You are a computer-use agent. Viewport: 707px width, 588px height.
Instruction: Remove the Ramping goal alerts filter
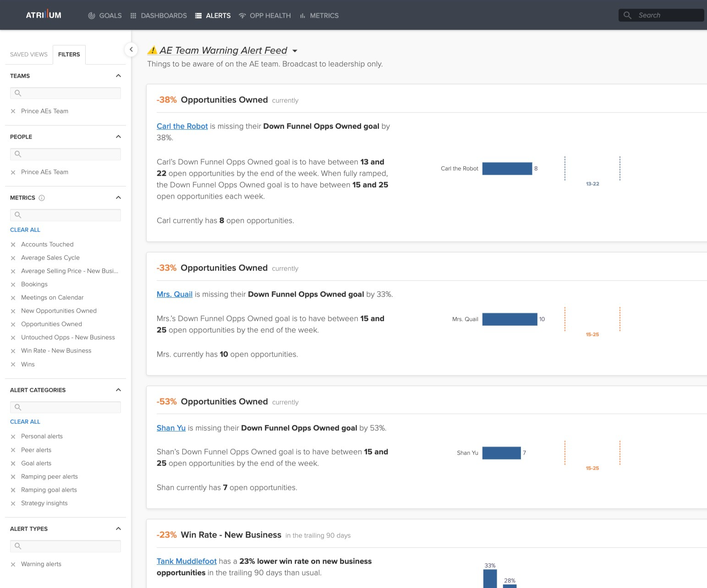[x=13, y=490]
